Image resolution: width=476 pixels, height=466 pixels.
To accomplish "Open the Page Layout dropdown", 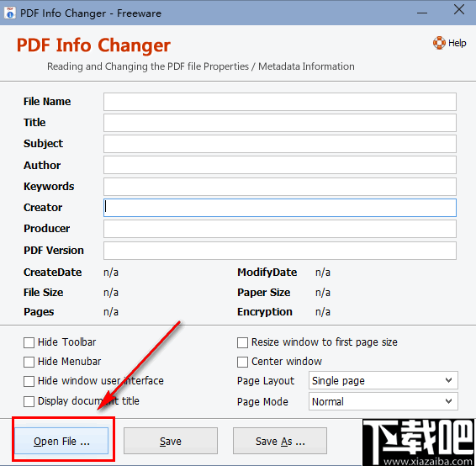I will pyautogui.click(x=383, y=380).
